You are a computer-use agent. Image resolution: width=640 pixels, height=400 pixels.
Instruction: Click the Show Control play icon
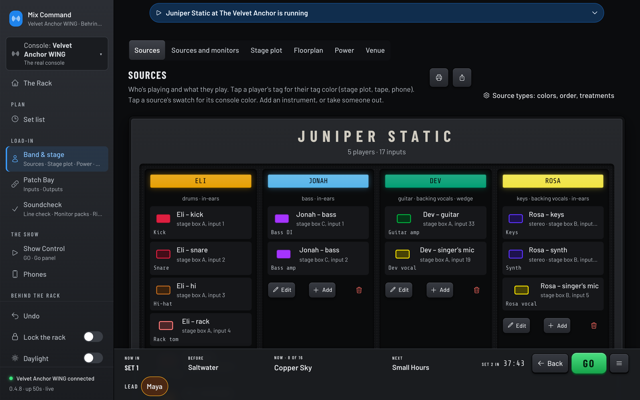click(x=15, y=253)
